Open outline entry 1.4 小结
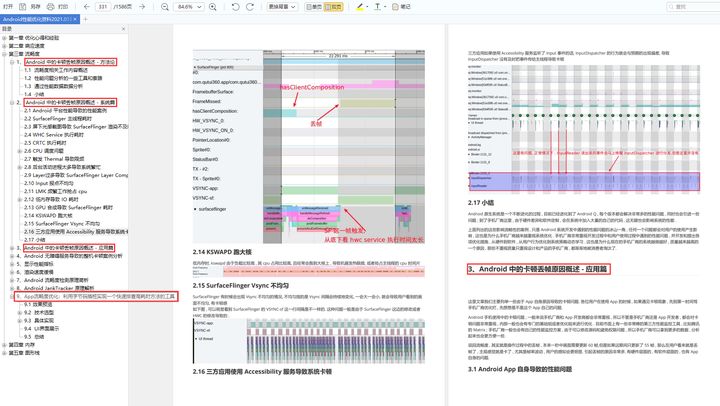This screenshot has height=406, width=720. click(34, 95)
